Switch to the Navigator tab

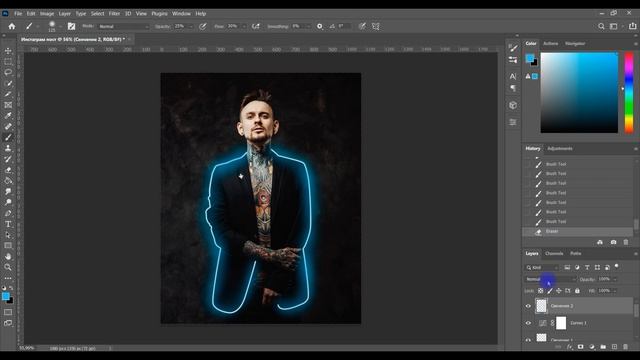click(x=575, y=43)
